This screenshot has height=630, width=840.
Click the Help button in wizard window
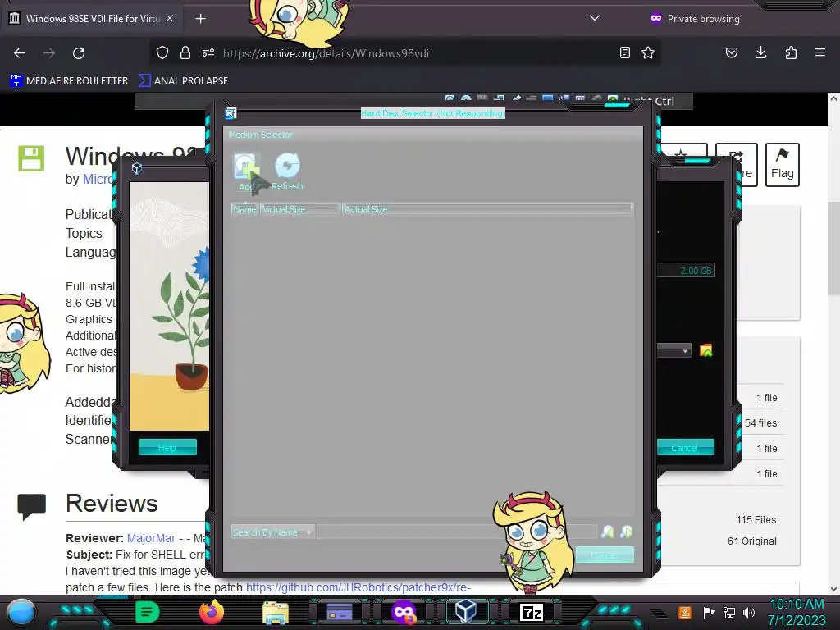point(167,447)
